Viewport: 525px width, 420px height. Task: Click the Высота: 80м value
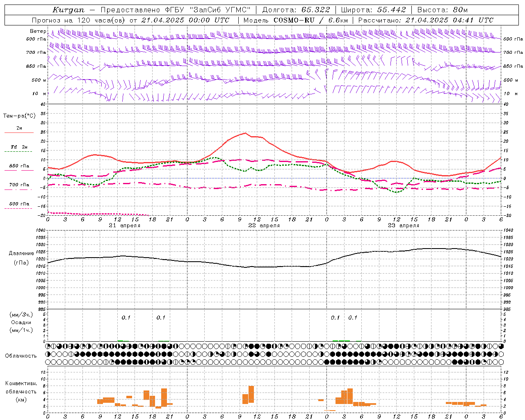[442, 10]
